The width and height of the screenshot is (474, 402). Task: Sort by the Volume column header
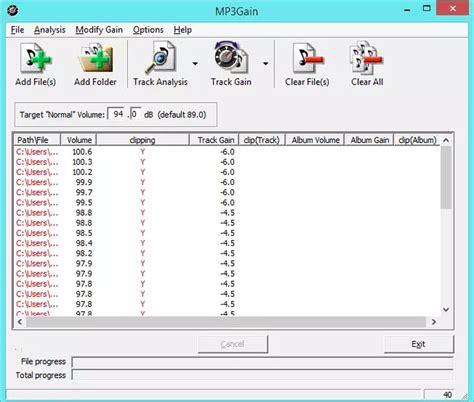tap(79, 140)
